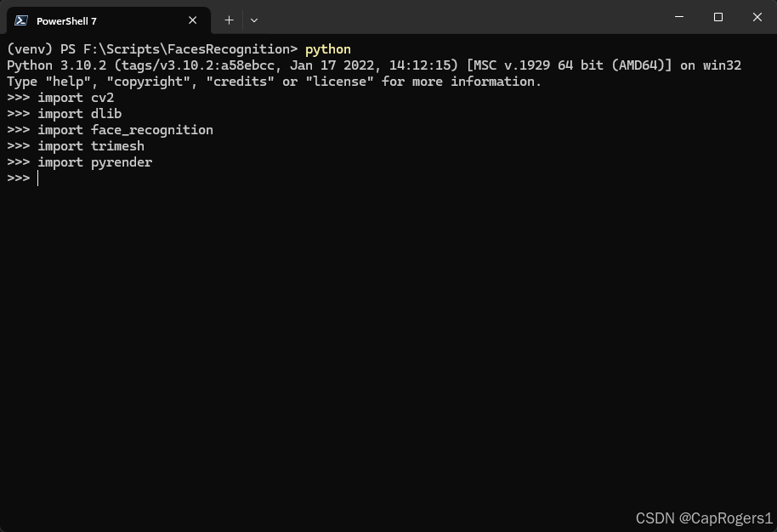Image resolution: width=777 pixels, height=532 pixels.
Task: Click the 'python' command text
Action: (x=328, y=49)
